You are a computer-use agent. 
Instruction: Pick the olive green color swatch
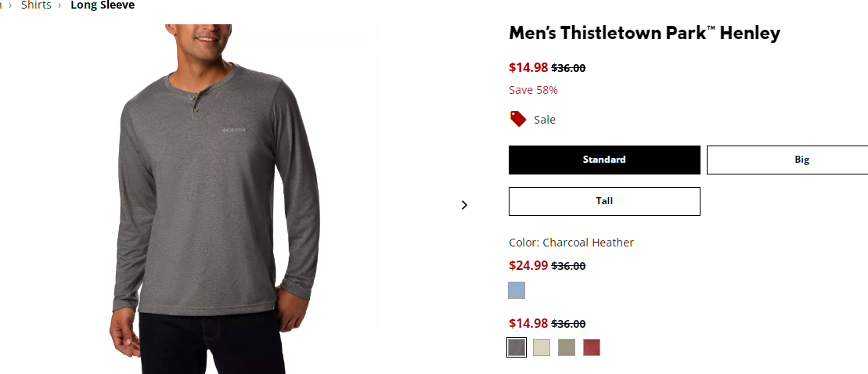(567, 347)
